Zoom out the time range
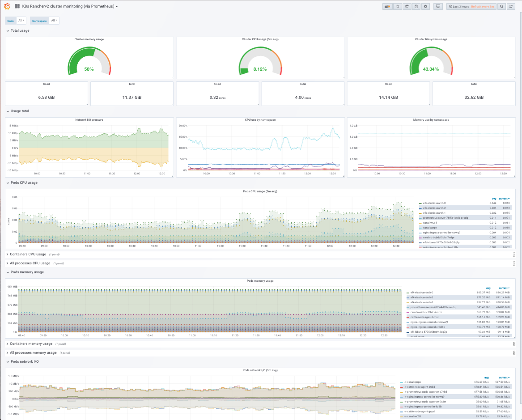The image size is (522, 420). tap(501, 6)
